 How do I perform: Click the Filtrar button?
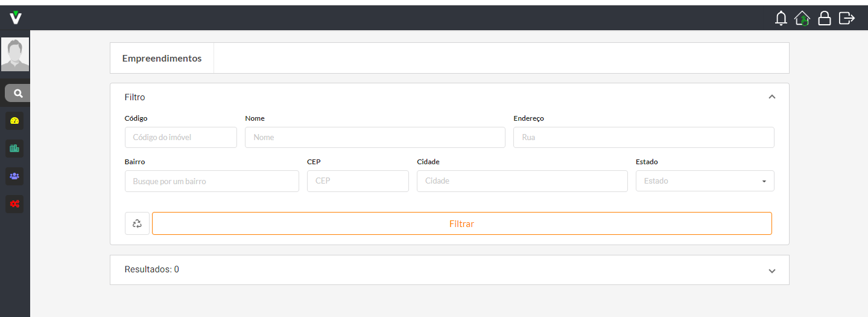(x=462, y=223)
